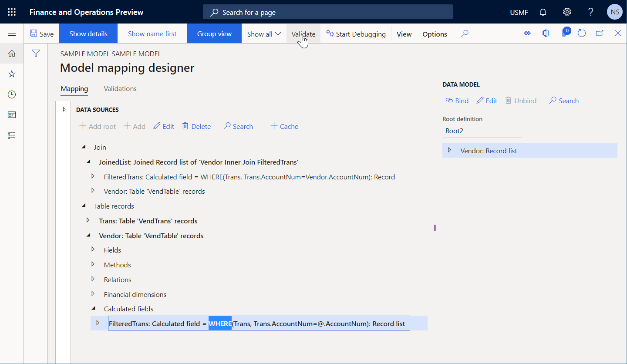Open the filter icon below Save
Viewport: 627px width, 364px height.
(36, 53)
